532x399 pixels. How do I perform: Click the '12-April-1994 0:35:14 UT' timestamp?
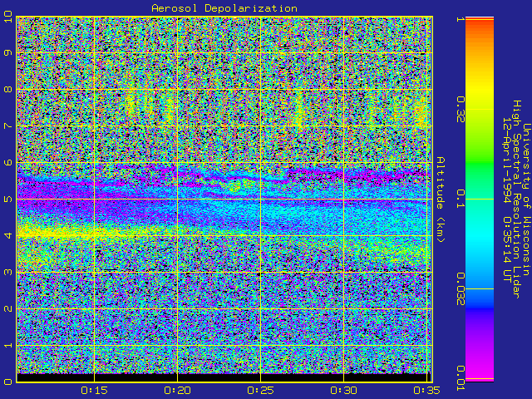pyautogui.click(x=506, y=199)
